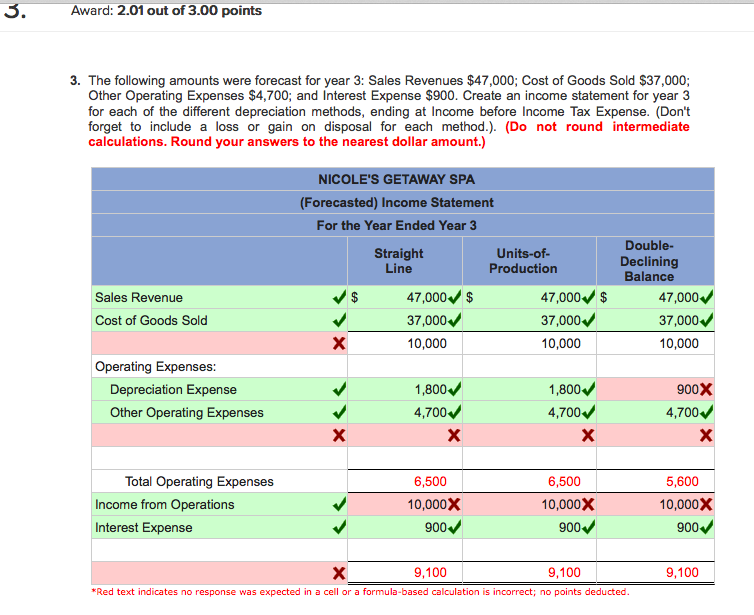Click the Other Operating Expenses row label

(x=187, y=413)
